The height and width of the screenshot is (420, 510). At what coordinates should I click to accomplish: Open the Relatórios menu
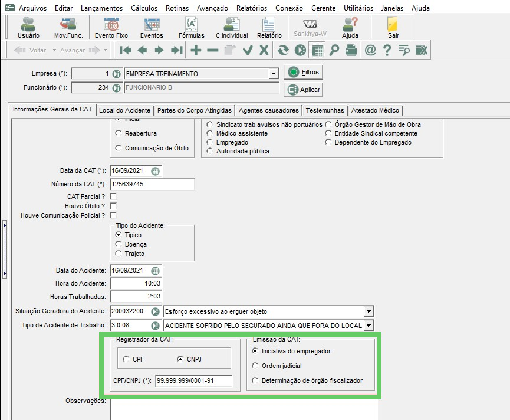252,8
